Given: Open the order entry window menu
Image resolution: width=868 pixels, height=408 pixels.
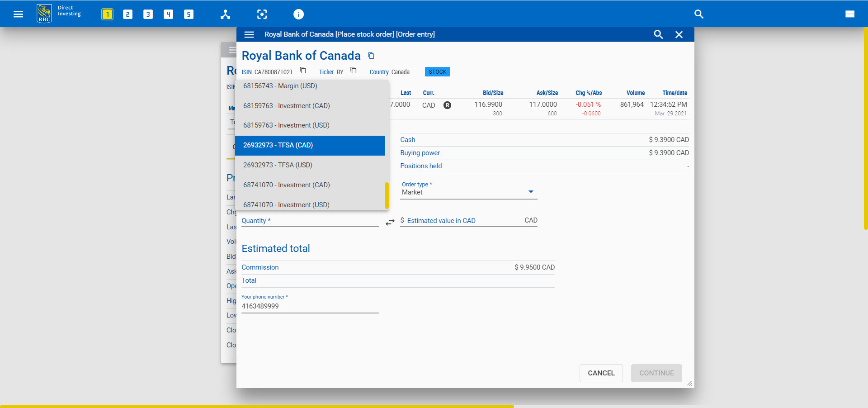Looking at the screenshot, I should 249,34.
